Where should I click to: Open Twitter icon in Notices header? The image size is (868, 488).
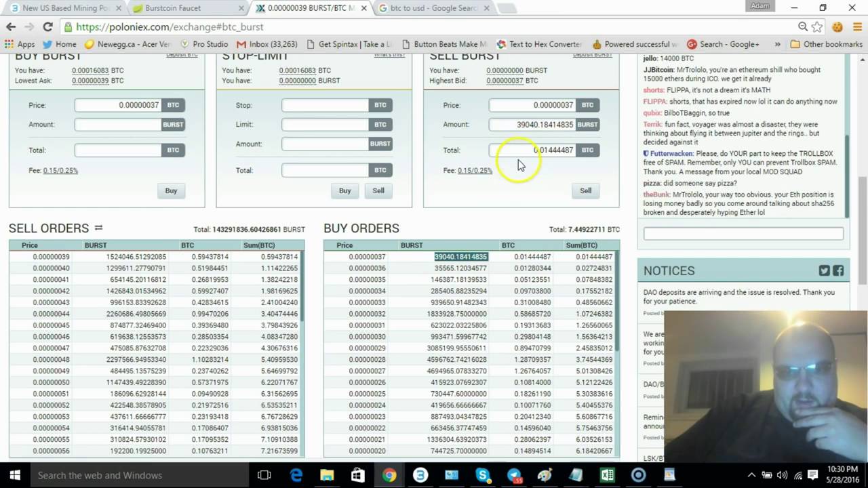coord(824,270)
